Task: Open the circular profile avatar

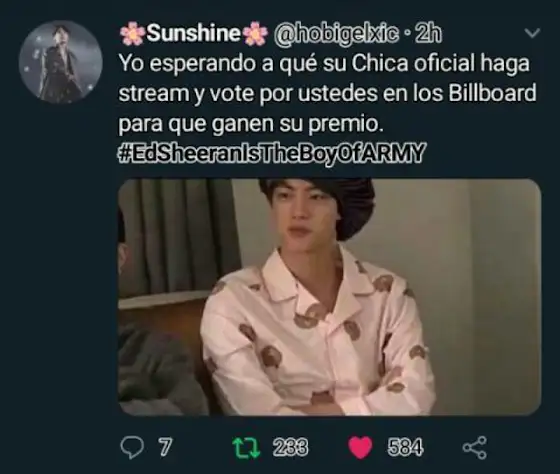Action: 60,62
